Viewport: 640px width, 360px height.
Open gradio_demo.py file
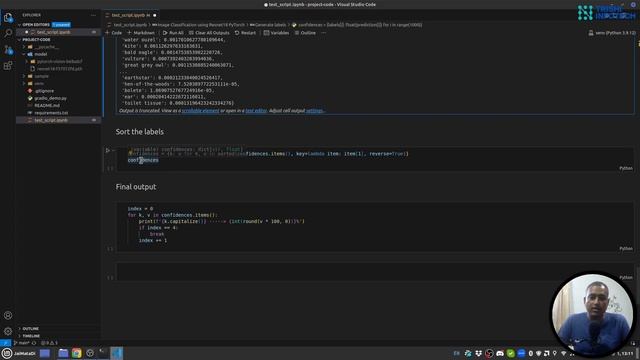tap(50, 98)
